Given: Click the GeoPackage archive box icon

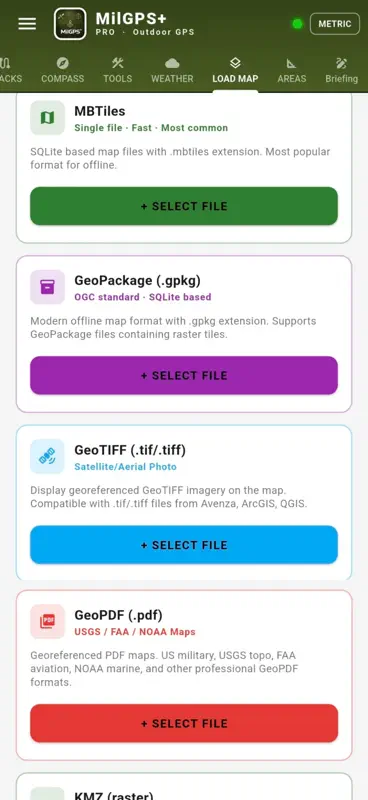Looking at the screenshot, I should click(x=47, y=287).
